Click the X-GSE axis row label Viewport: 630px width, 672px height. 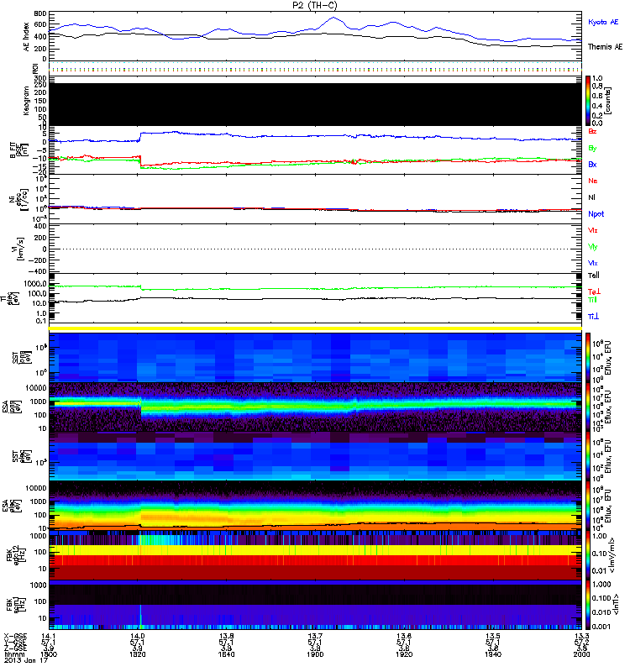coord(17,637)
